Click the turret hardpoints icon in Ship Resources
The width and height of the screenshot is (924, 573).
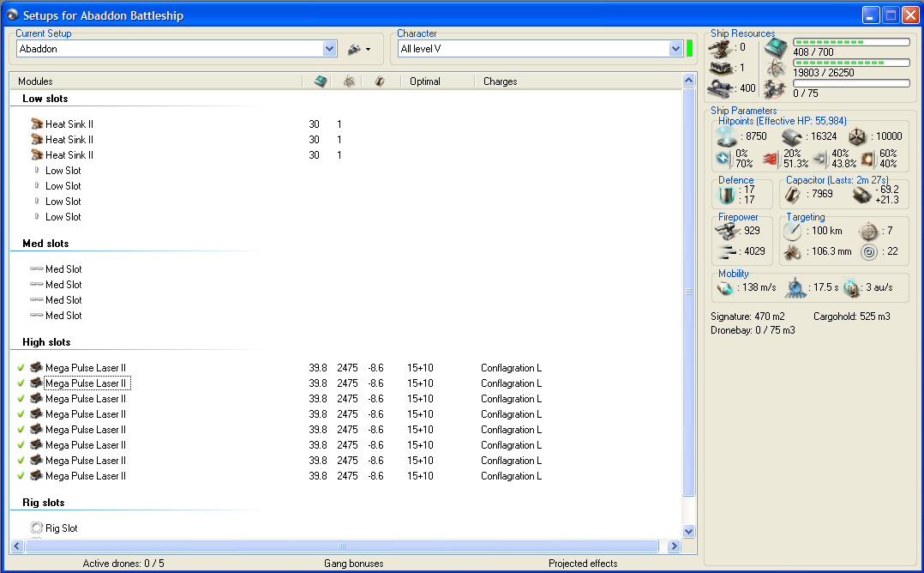[x=720, y=49]
